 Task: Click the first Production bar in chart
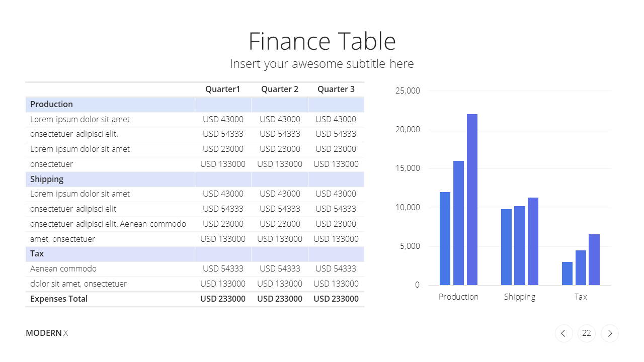pos(445,239)
